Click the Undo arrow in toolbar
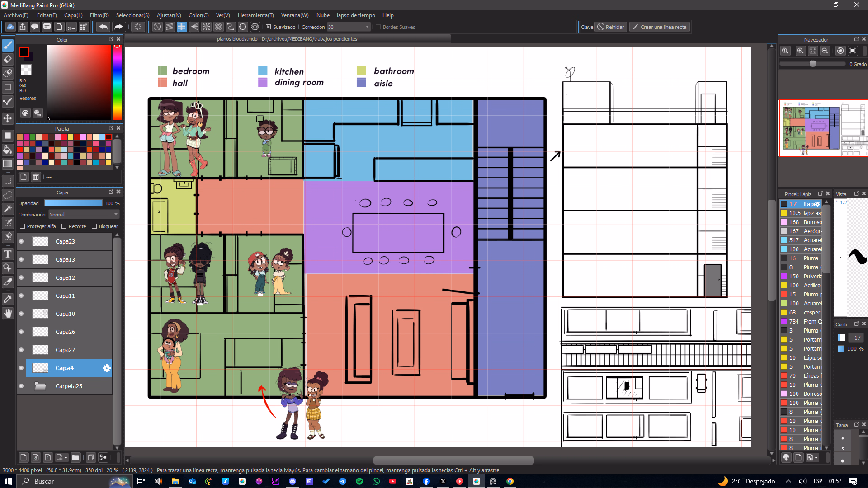 (x=103, y=27)
